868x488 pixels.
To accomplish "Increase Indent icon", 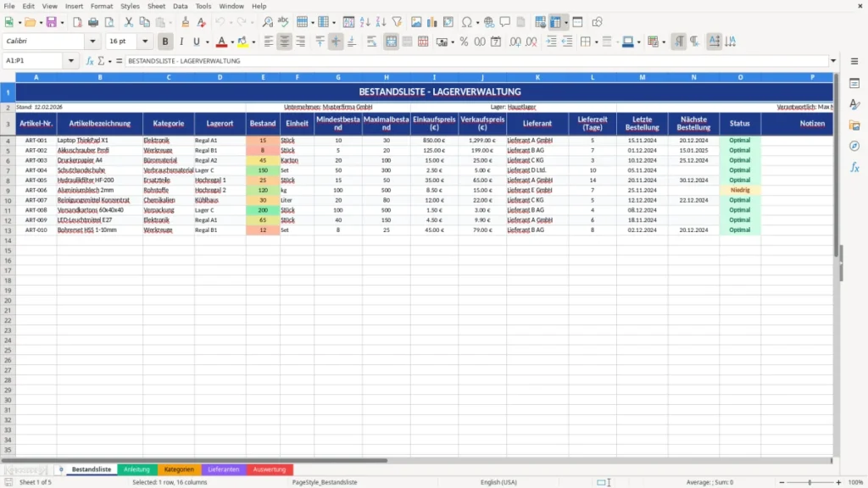I will coord(551,42).
